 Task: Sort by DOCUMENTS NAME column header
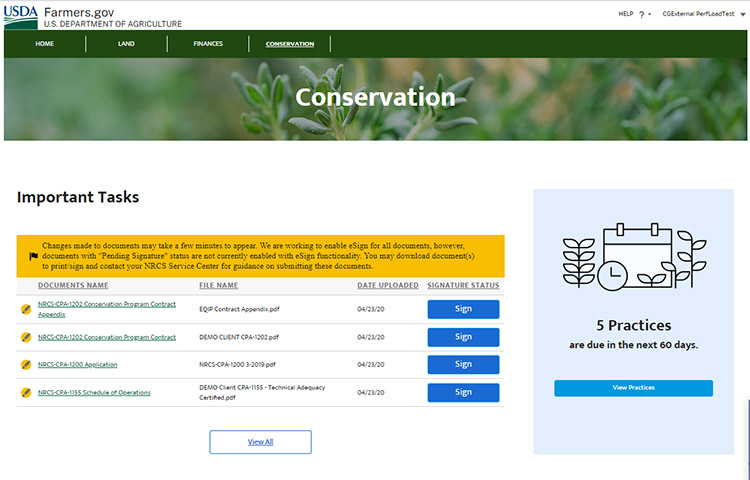point(73,285)
